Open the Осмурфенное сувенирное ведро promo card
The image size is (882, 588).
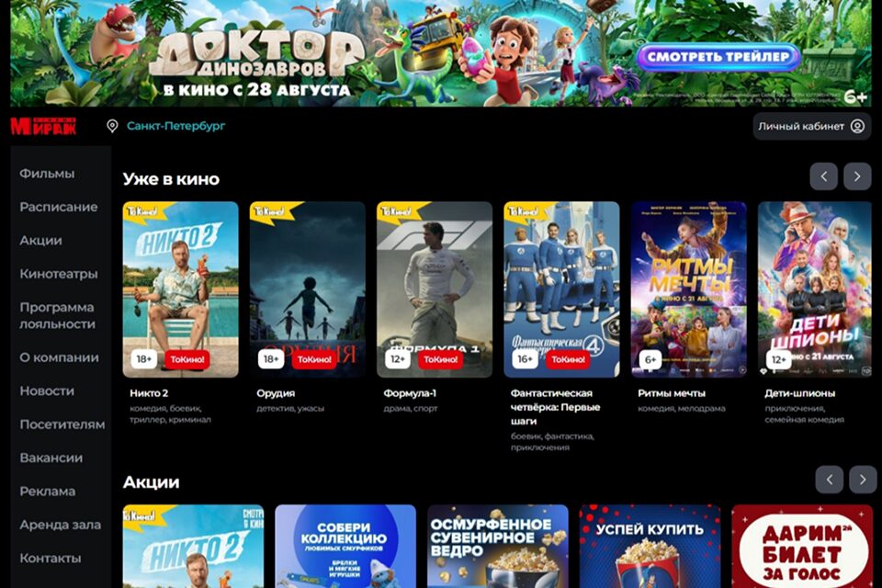pos(498,547)
